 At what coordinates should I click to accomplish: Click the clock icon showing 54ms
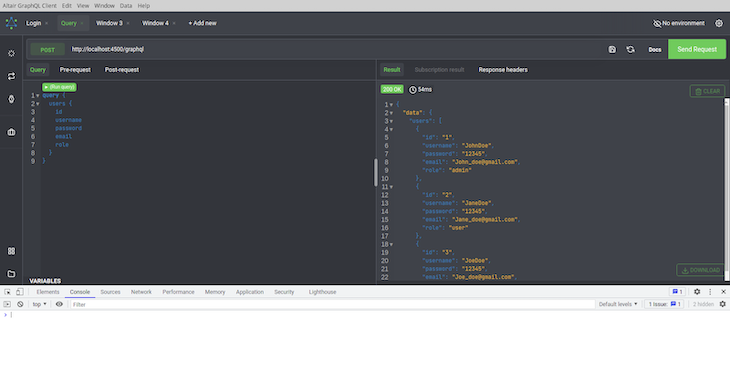pyautogui.click(x=412, y=89)
